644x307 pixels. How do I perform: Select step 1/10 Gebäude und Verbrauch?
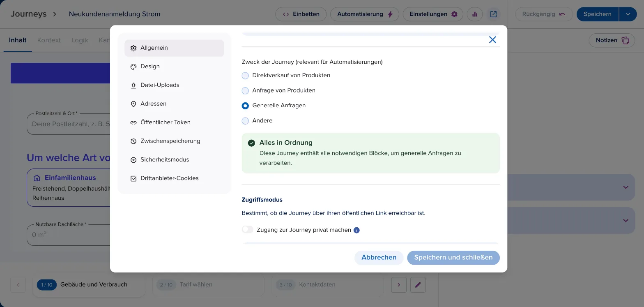click(x=89, y=284)
